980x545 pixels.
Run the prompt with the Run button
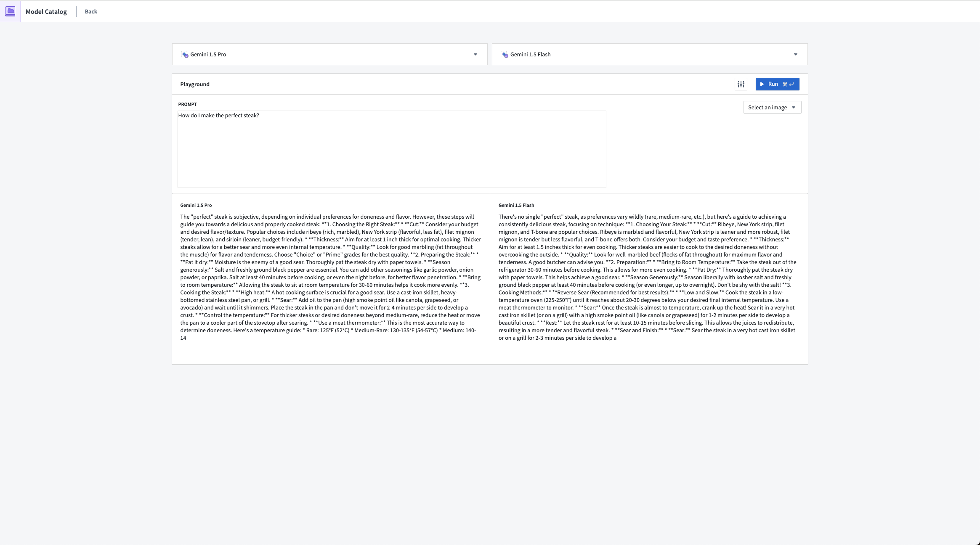click(x=777, y=84)
